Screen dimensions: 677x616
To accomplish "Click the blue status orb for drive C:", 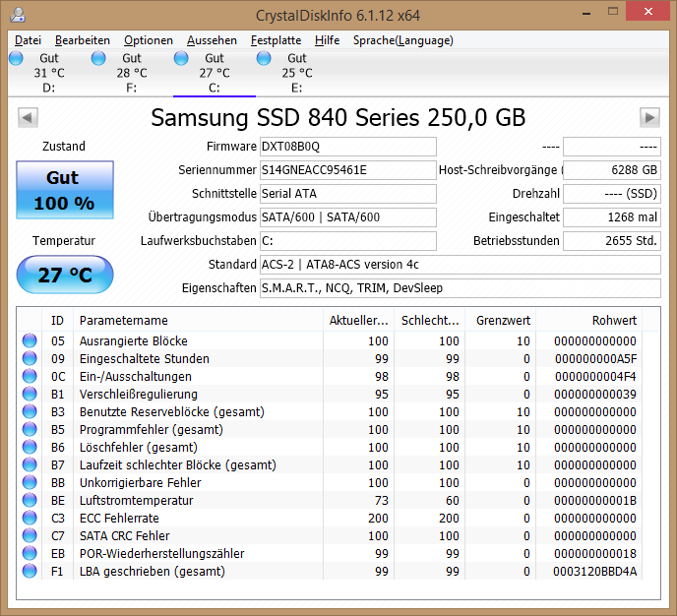I will (181, 58).
